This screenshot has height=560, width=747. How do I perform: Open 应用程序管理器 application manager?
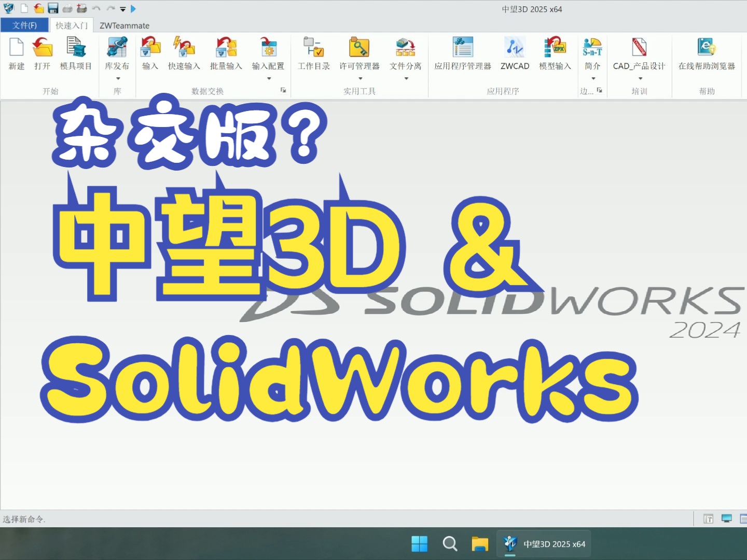tap(463, 48)
